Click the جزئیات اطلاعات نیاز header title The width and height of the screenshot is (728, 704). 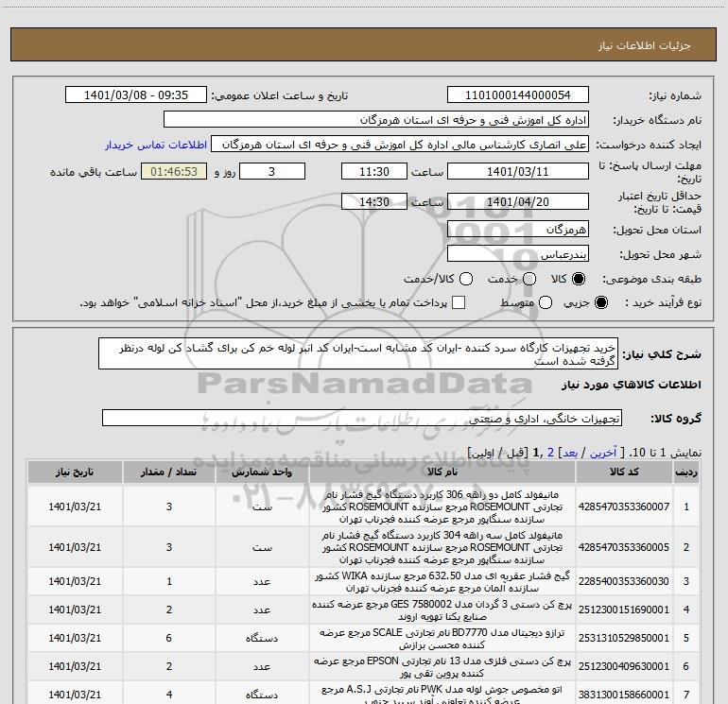[644, 45]
